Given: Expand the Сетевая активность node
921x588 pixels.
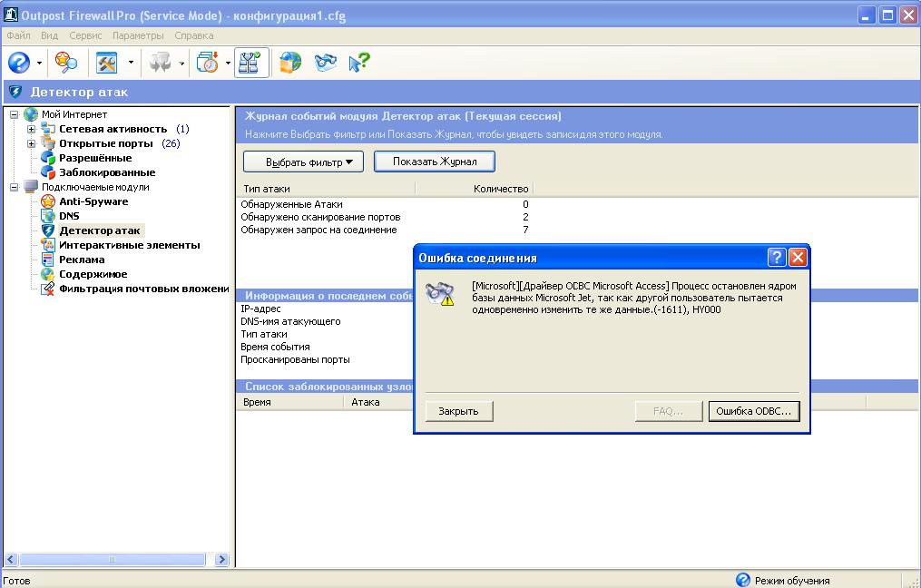Looking at the screenshot, I should tap(31, 129).
